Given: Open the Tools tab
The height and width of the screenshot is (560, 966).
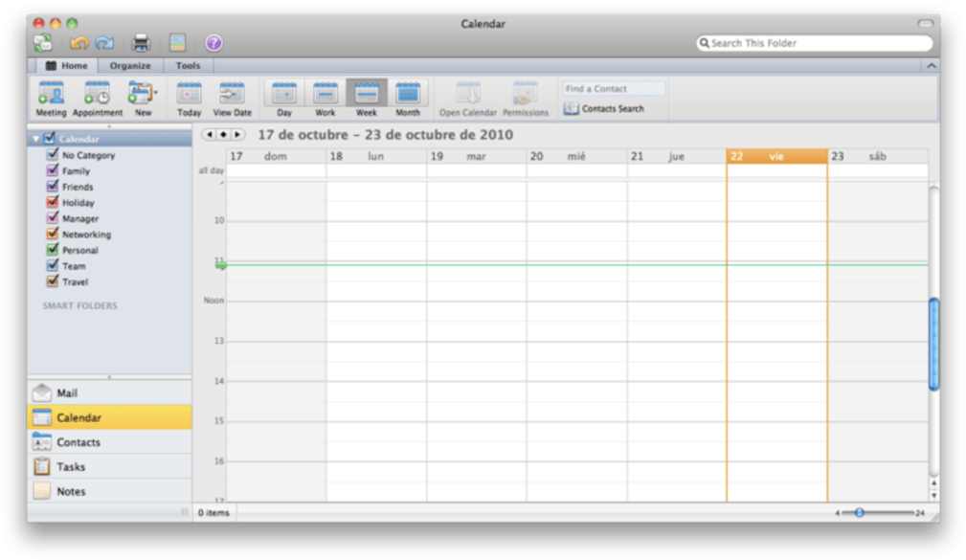Looking at the screenshot, I should click(188, 66).
